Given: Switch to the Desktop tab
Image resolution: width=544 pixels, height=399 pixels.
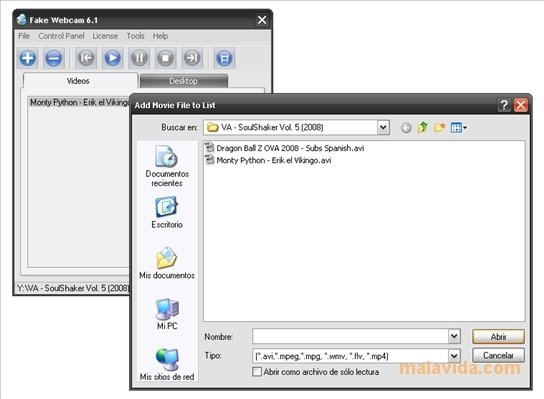Looking at the screenshot, I should coord(184,81).
